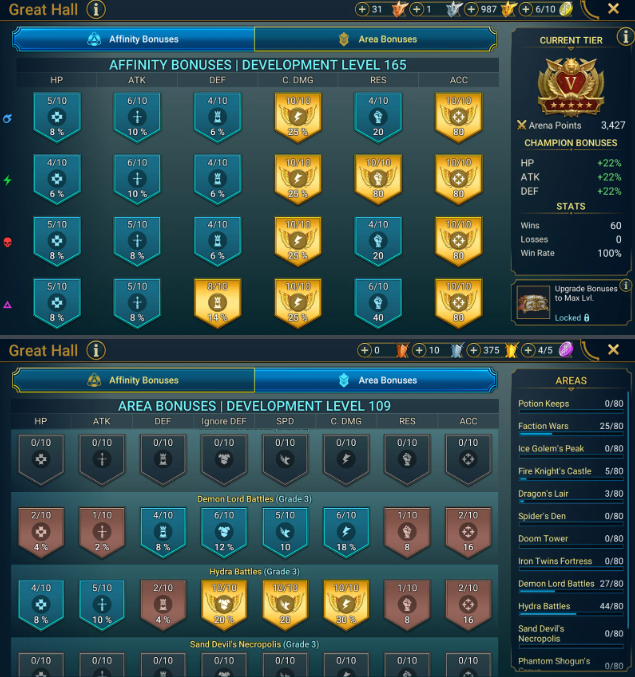Select Demon Lord Battles in the Areas list
Viewport: 635px width, 677px height.
pos(571,585)
